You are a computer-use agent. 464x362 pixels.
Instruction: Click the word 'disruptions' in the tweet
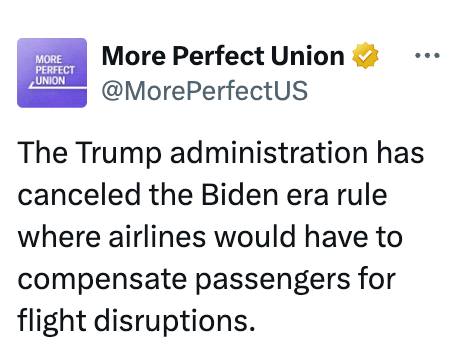point(171,321)
